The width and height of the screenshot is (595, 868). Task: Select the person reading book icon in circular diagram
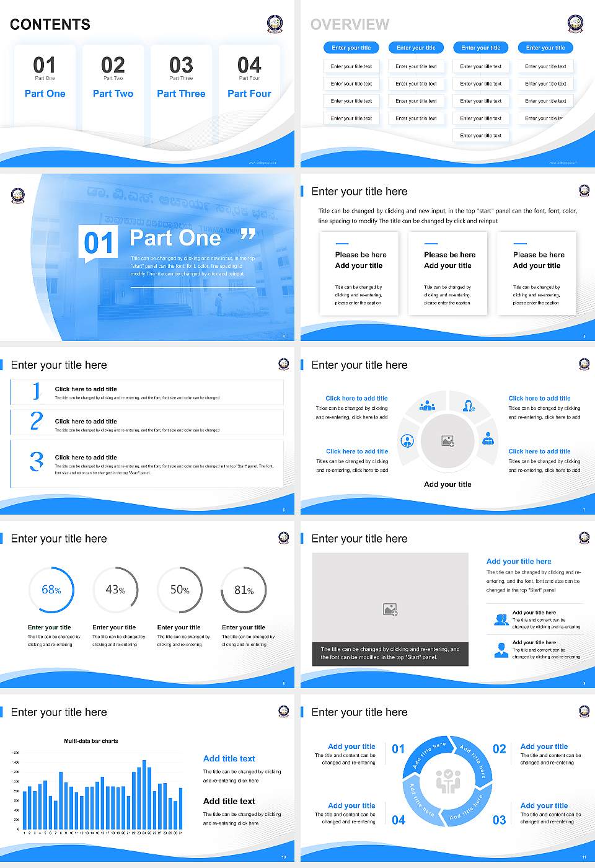point(488,439)
